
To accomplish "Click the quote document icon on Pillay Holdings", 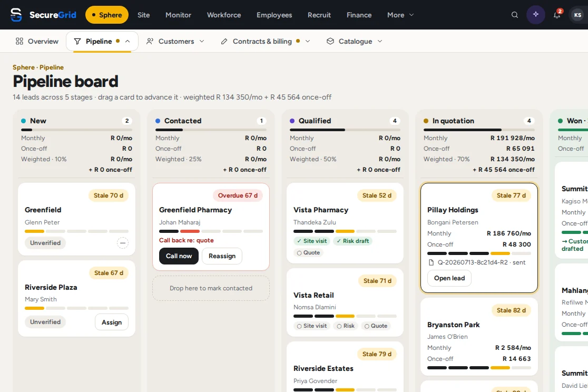I will pos(431,262).
